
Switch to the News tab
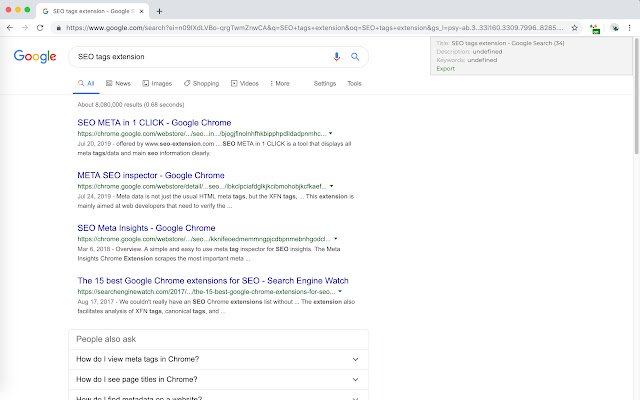click(x=118, y=84)
